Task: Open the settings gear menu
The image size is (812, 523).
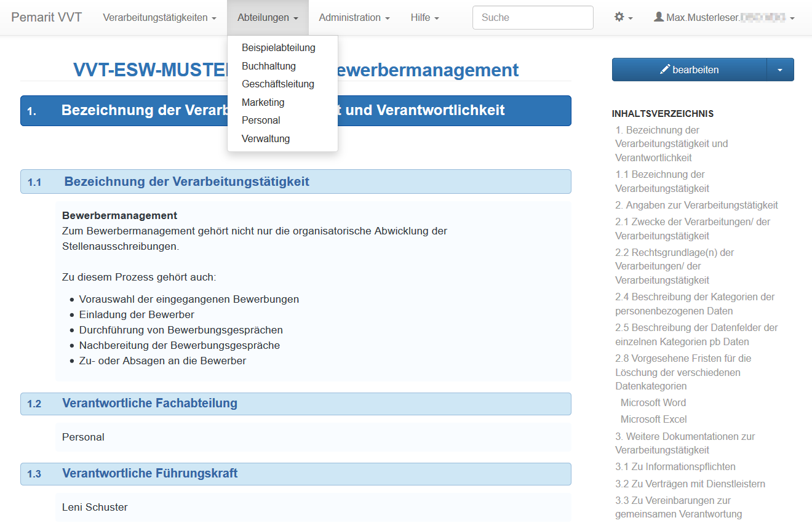Action: point(623,18)
